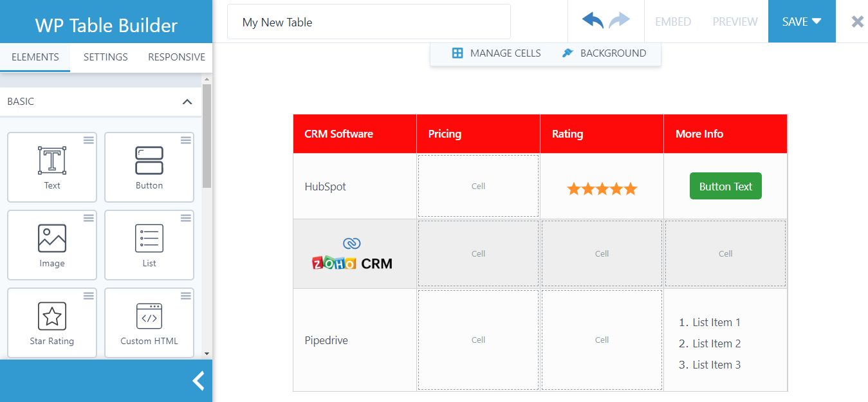Click the drag handle on Button card

(x=186, y=140)
